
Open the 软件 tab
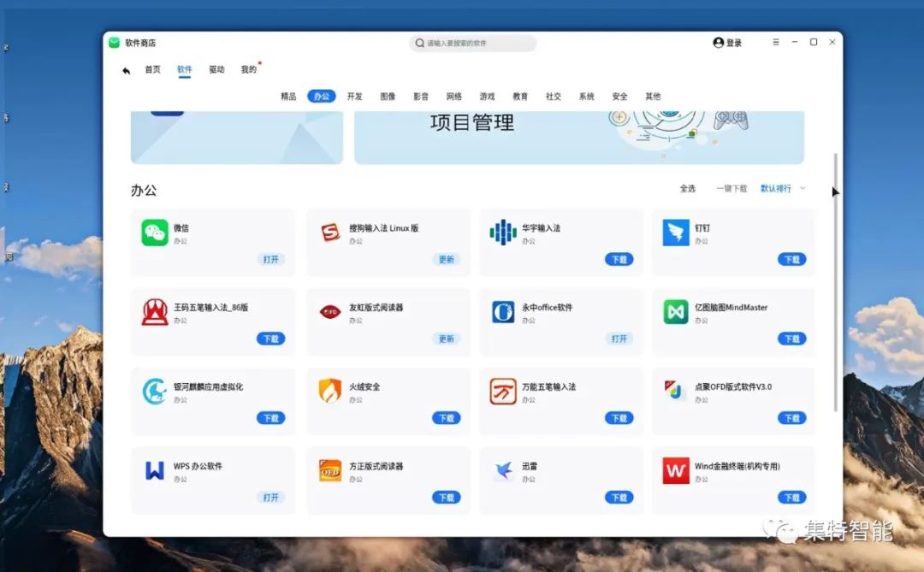tap(185, 69)
